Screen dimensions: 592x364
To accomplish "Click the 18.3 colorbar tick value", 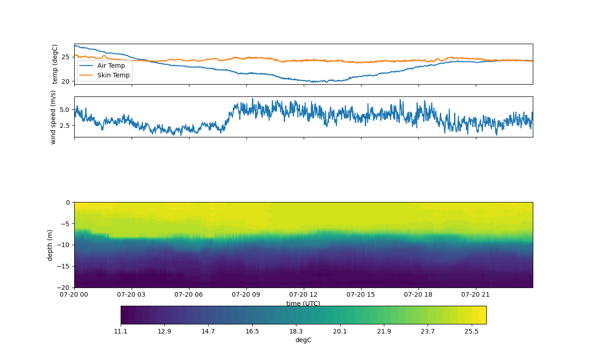I will coord(296,331).
